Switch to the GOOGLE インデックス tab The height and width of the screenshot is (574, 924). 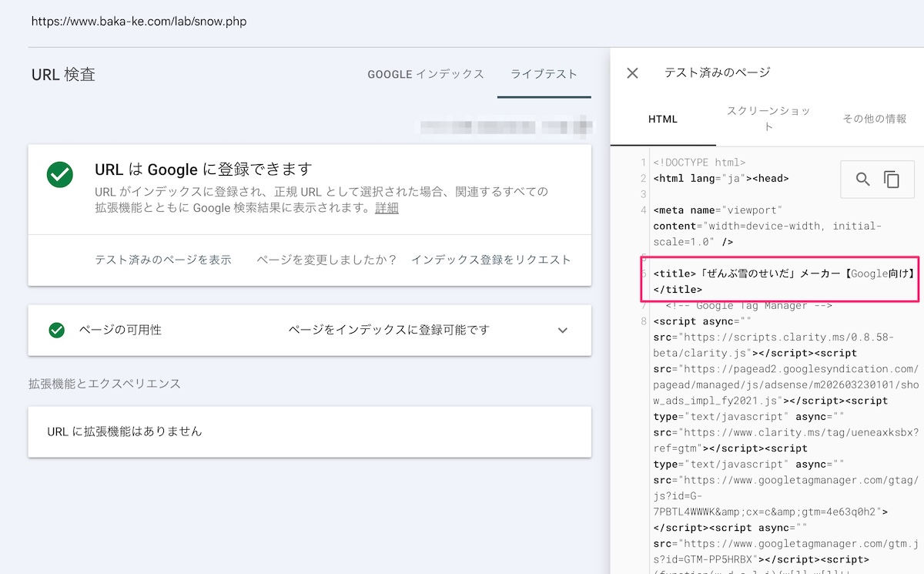point(425,74)
